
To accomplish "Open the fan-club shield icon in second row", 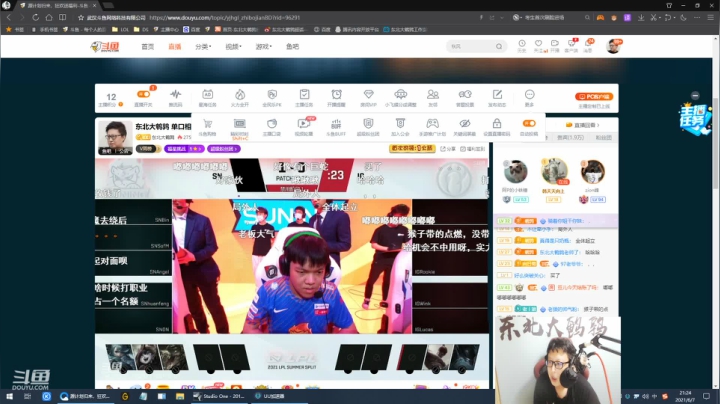I will tap(368, 123).
